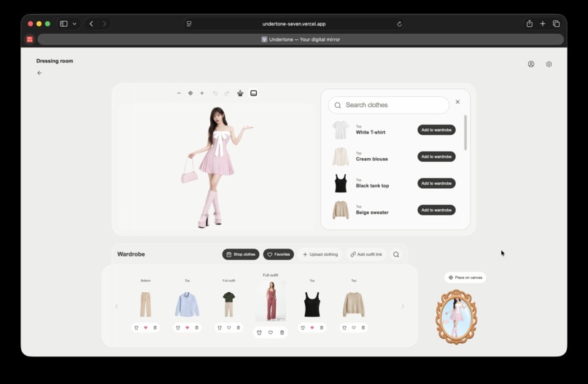Screen dimensions: 588x384
Task: Add Black tank top to wardrobe
Action: coord(436,183)
